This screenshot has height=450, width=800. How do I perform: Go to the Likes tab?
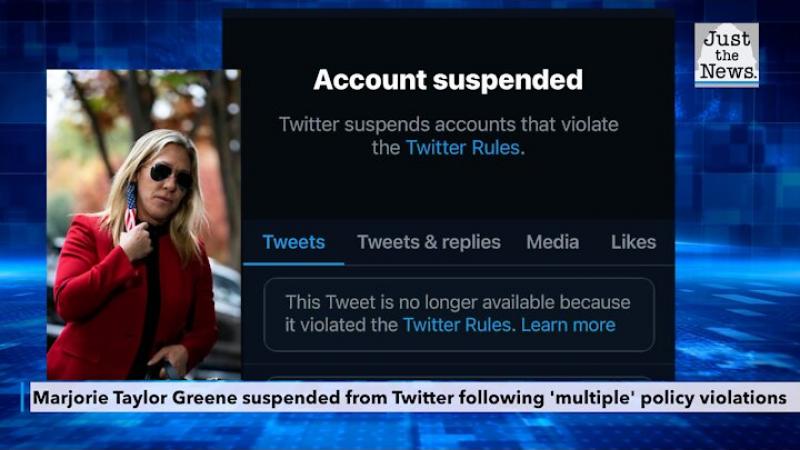coord(633,242)
